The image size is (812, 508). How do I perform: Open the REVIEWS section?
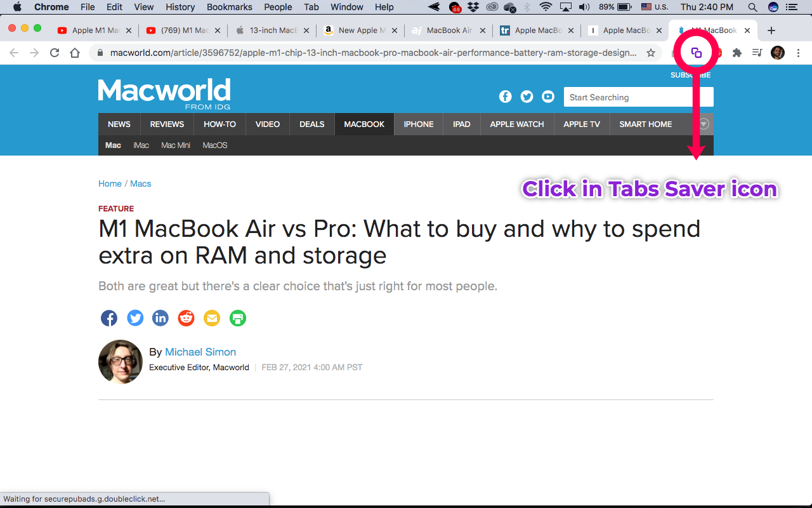pyautogui.click(x=167, y=124)
